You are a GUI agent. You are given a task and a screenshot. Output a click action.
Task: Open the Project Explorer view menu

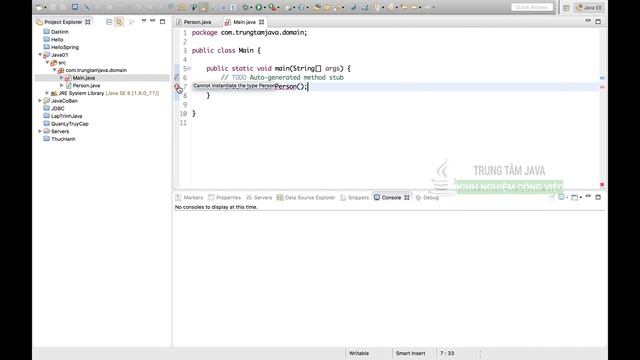click(144, 21)
